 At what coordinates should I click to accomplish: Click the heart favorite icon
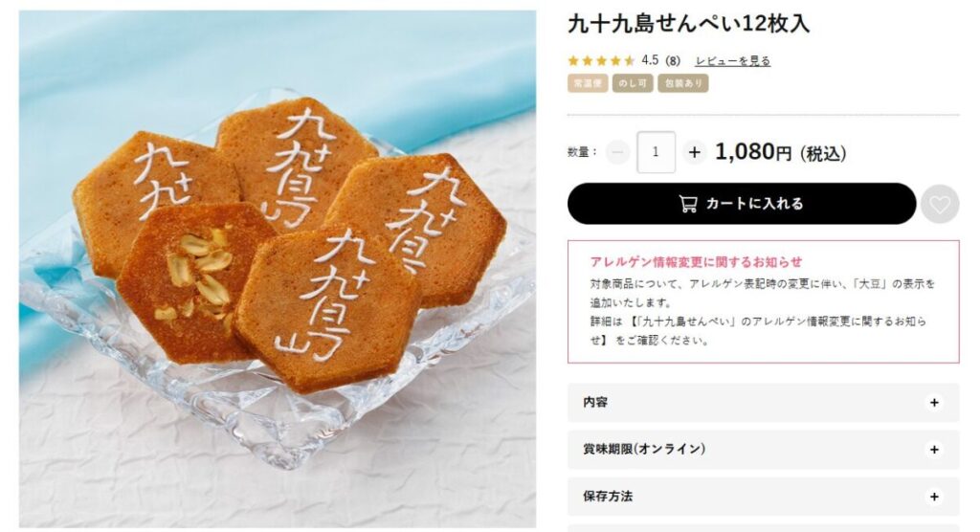click(940, 205)
